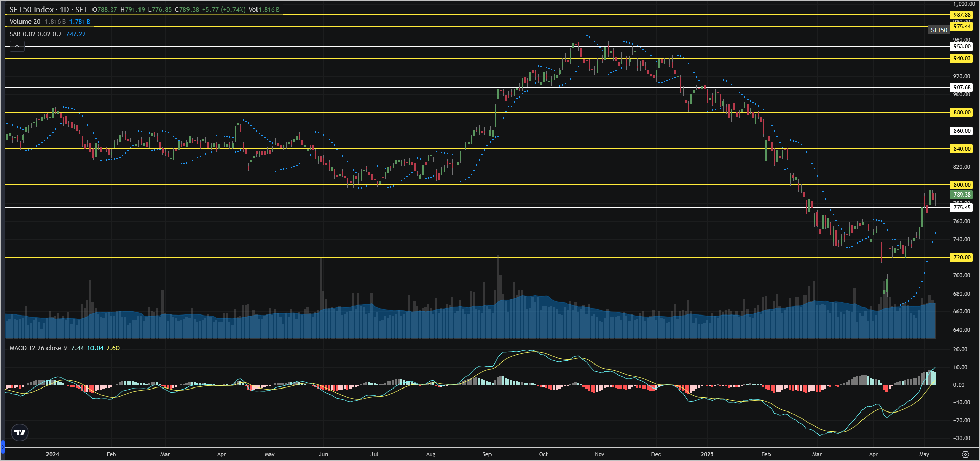
Task: Select the SET50 Index chart title
Action: tap(49, 9)
